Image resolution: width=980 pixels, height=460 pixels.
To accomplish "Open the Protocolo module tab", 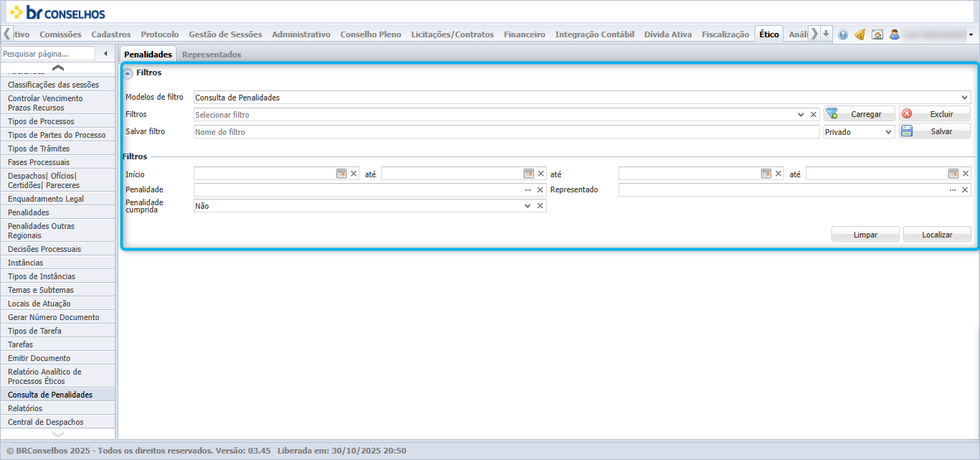I will [x=160, y=34].
